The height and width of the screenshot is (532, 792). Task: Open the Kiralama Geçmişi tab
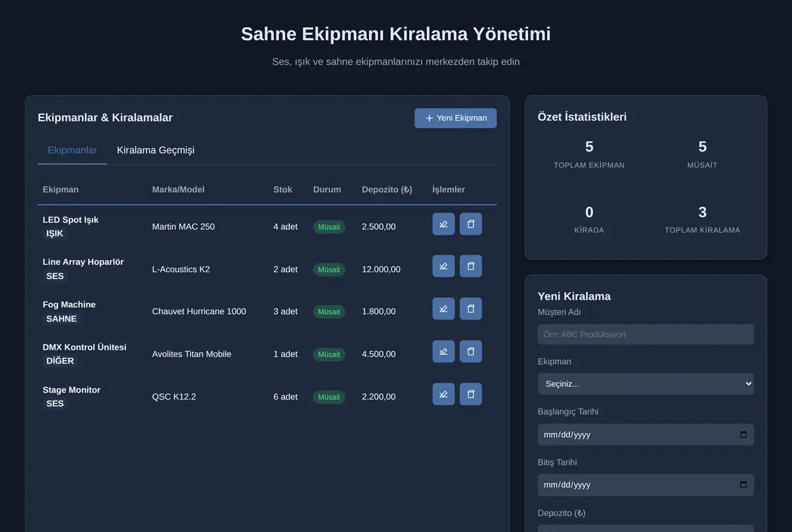click(156, 150)
